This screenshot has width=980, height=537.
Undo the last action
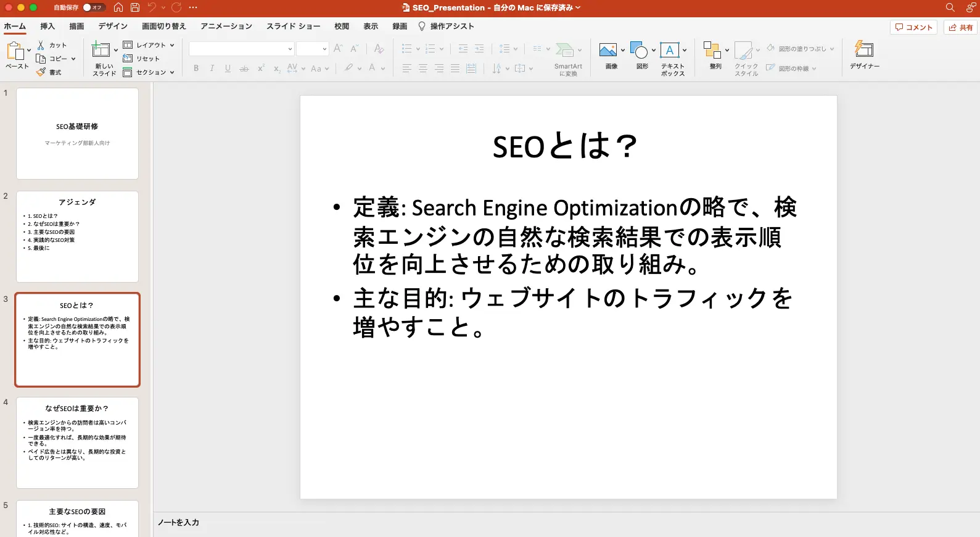tap(152, 7)
